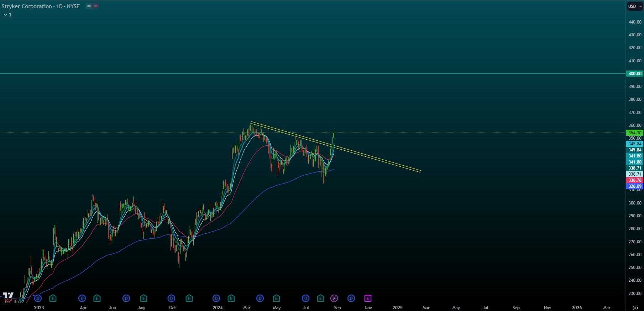
Task: Click the blue 326.09 moving average label
Action: [x=635, y=186]
